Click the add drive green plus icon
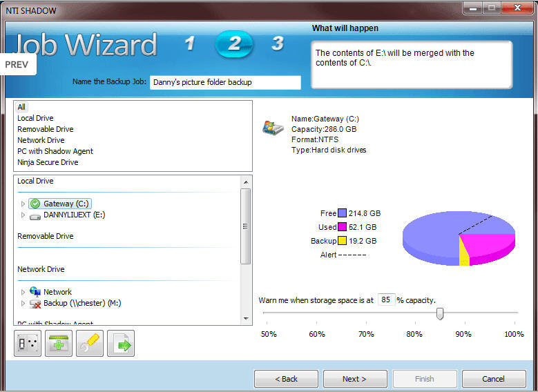This screenshot has height=392, width=538. point(59,343)
